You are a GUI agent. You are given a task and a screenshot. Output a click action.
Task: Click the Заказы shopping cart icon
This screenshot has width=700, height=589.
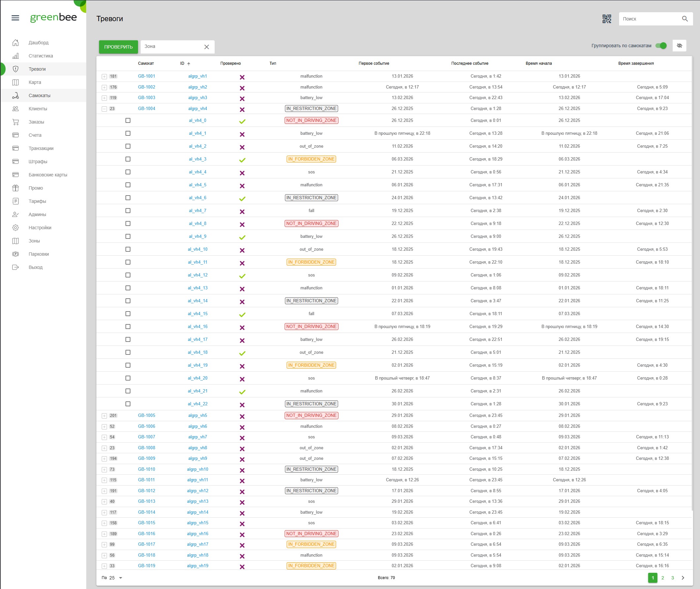pos(15,122)
